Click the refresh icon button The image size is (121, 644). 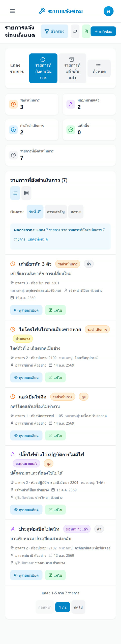pos(75,31)
